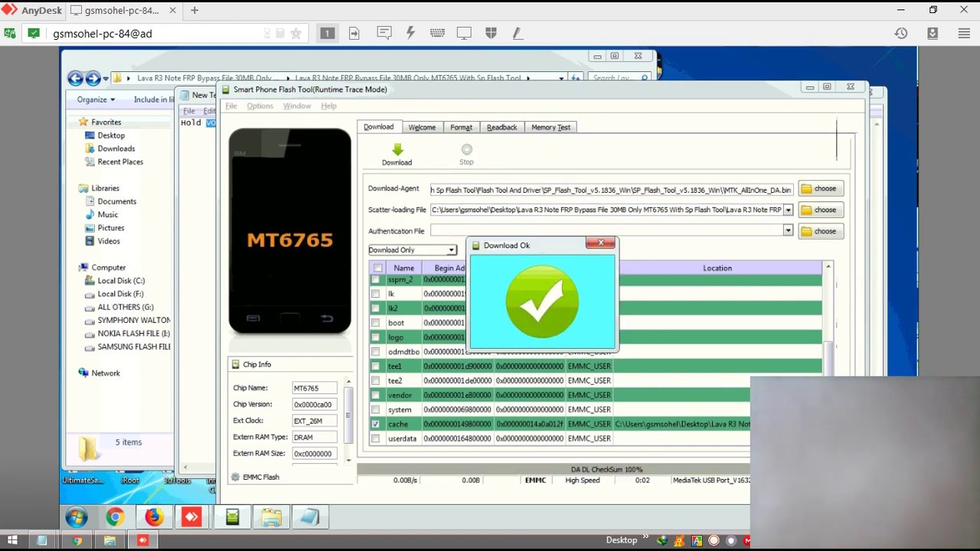
Task: Open file explorer on the remote taskbar
Action: (x=271, y=517)
